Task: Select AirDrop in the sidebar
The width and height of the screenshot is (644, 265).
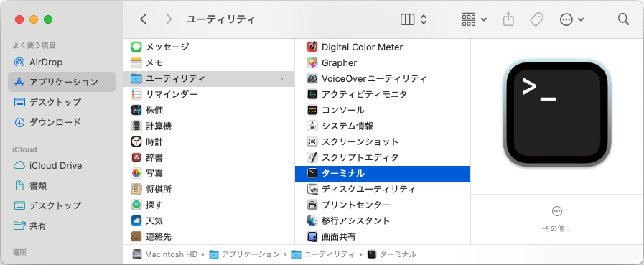Action: pyautogui.click(x=62, y=62)
